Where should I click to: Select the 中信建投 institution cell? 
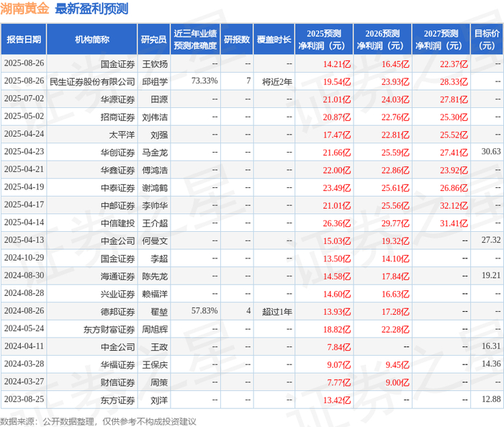117,223
